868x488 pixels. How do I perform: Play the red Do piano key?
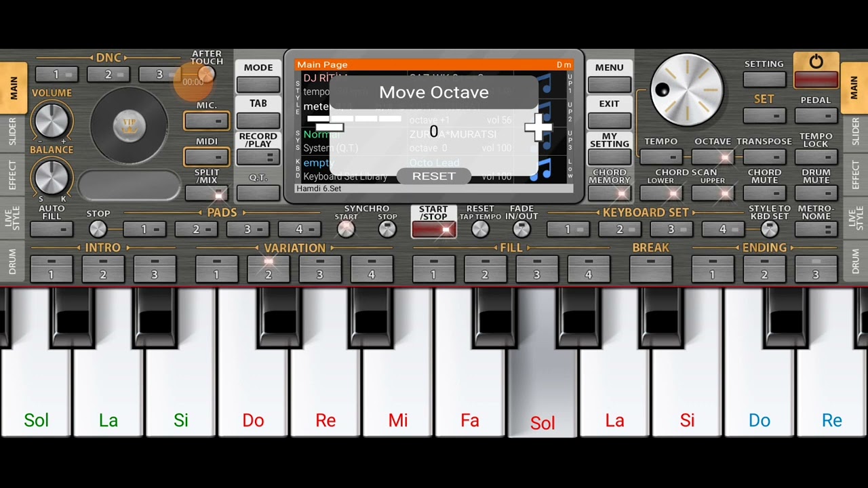(253, 393)
